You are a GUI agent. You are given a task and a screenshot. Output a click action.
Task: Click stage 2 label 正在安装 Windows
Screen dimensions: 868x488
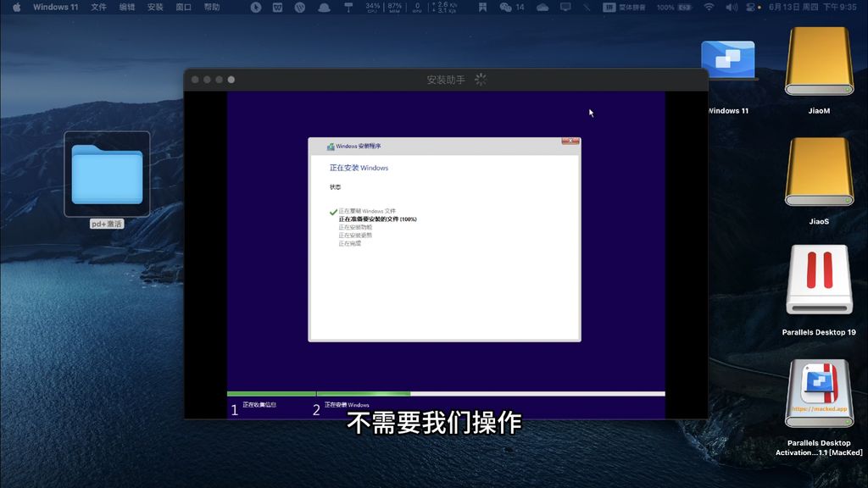(x=347, y=404)
